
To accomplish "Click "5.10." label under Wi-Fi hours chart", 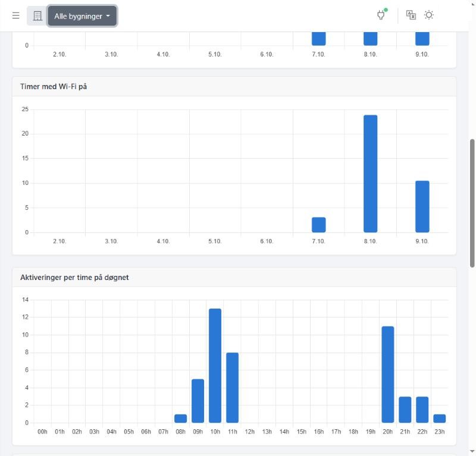I will tap(215, 241).
